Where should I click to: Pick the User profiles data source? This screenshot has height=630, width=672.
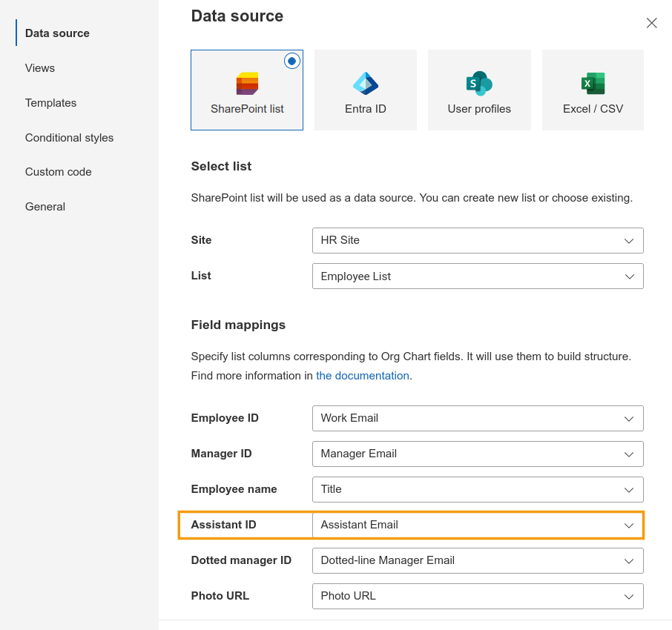[479, 90]
